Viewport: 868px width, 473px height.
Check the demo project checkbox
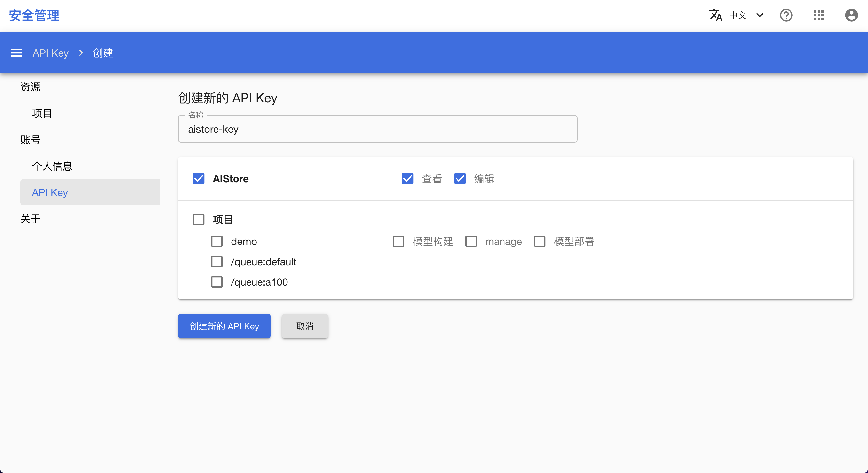point(217,241)
